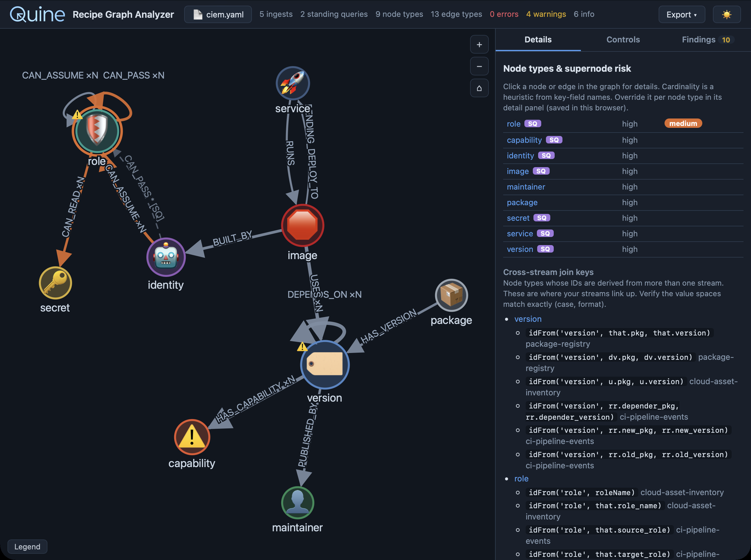This screenshot has height=560, width=751.
Task: Click the 0 errors status
Action: (504, 15)
